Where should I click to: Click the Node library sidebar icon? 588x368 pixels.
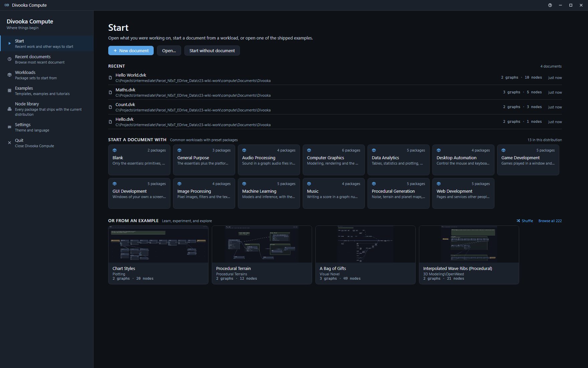pos(9,109)
